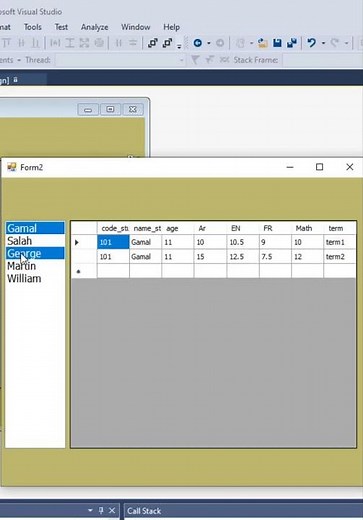Select William in the list box
The width and height of the screenshot is (363, 520).
click(35, 279)
